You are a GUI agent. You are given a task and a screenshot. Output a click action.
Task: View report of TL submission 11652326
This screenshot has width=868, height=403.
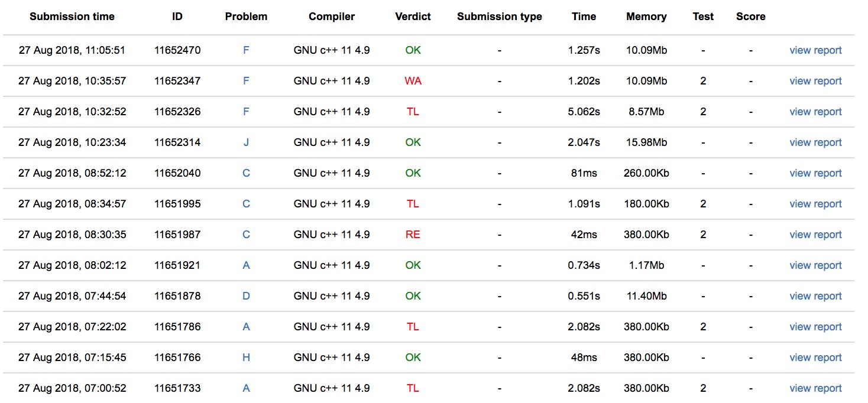(815, 112)
